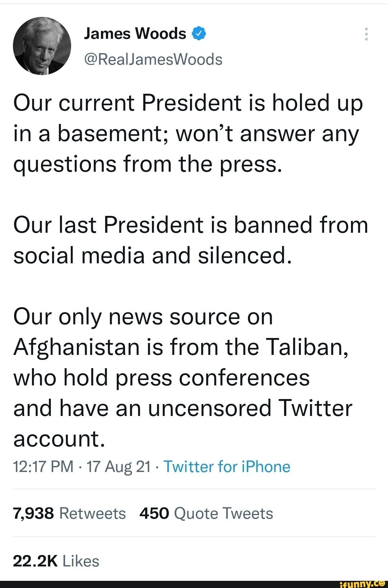The height and width of the screenshot is (588, 388).
Task: Open the three-dot more options menu
Action: (366, 34)
